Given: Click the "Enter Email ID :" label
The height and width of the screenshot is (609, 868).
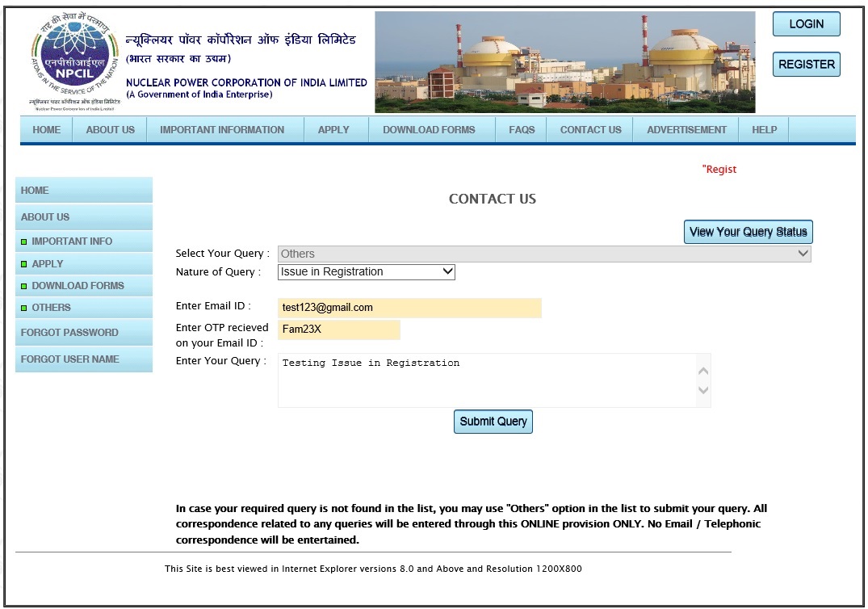Looking at the screenshot, I should 213,305.
